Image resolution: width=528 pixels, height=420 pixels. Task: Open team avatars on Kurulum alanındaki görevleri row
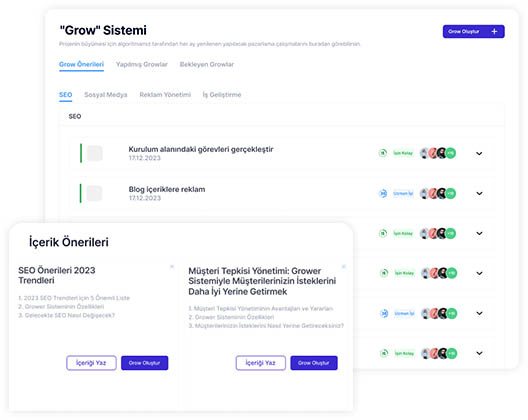pyautogui.click(x=438, y=153)
